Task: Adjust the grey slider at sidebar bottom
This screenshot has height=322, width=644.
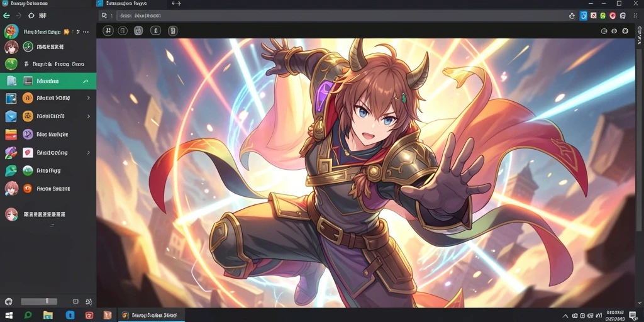Action: click(39, 301)
